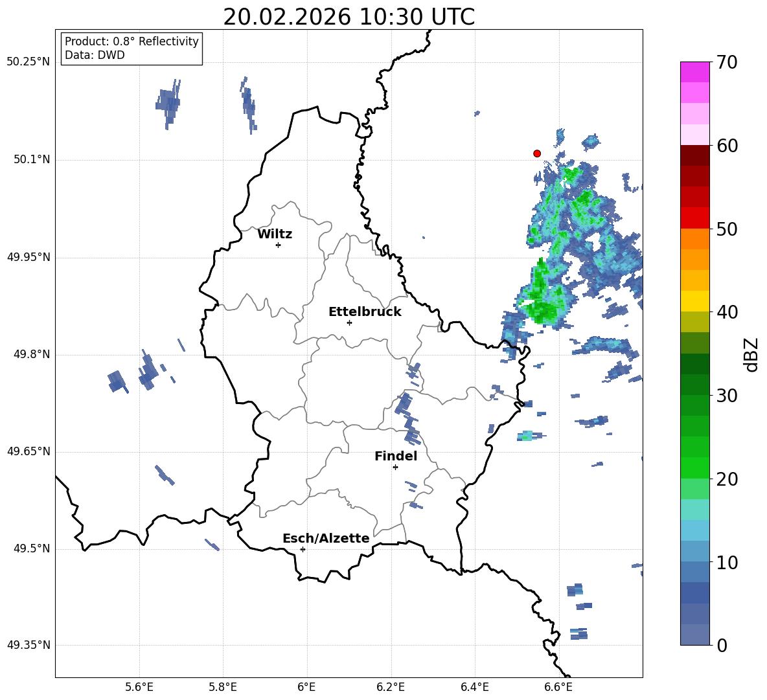Click the Product: 0.8° Reflectivity text
Screen dimensions: 767x700
click(x=132, y=41)
